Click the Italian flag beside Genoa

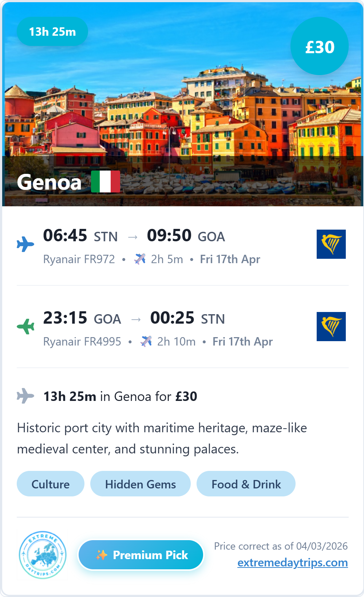[x=105, y=182]
